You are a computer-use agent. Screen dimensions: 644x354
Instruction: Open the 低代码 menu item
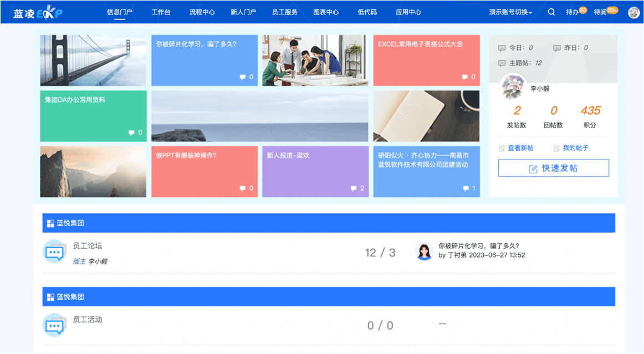tap(367, 12)
